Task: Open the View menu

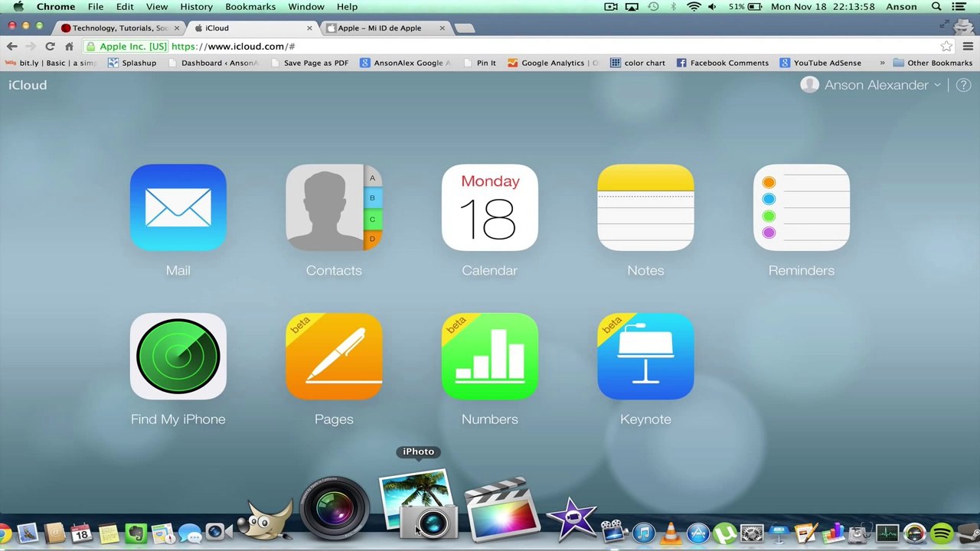Action: [x=157, y=7]
